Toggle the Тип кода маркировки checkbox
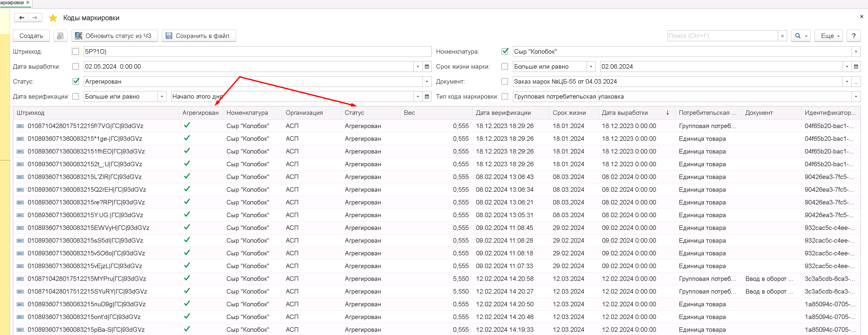 click(504, 96)
